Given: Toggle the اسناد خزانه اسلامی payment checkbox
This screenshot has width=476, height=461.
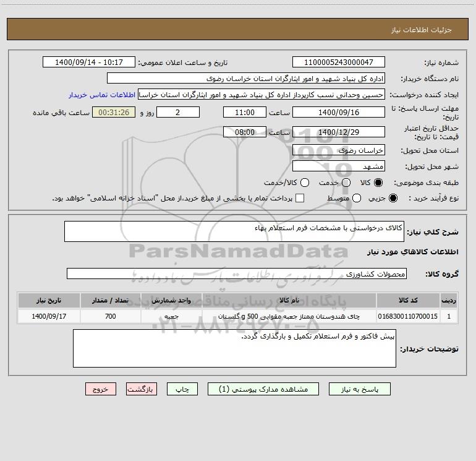Looking at the screenshot, I should coord(300,198).
